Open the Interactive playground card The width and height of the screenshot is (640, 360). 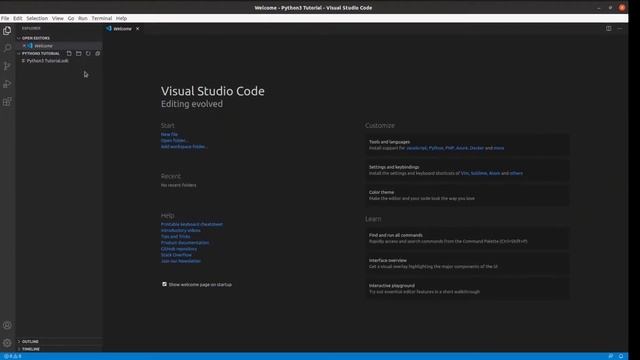tap(467, 289)
